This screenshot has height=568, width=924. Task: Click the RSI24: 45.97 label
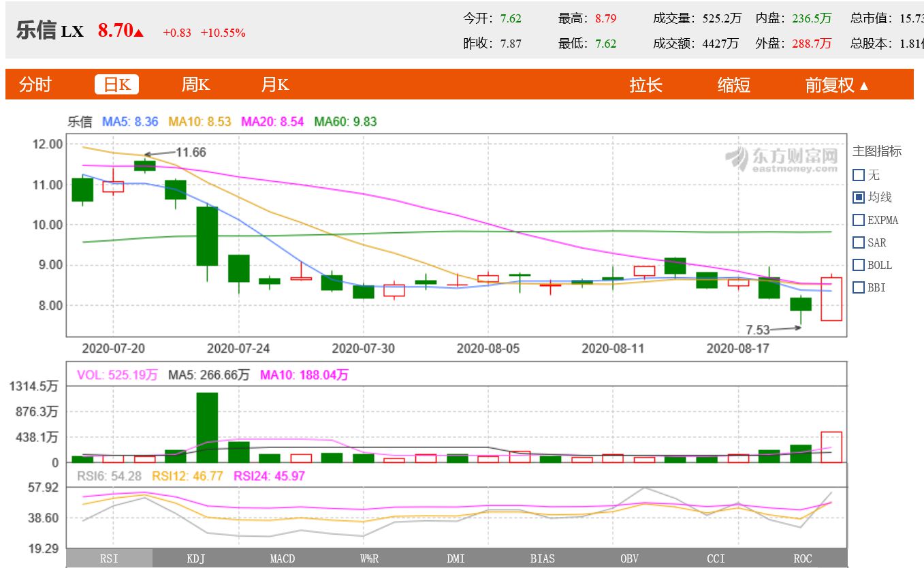click(269, 476)
